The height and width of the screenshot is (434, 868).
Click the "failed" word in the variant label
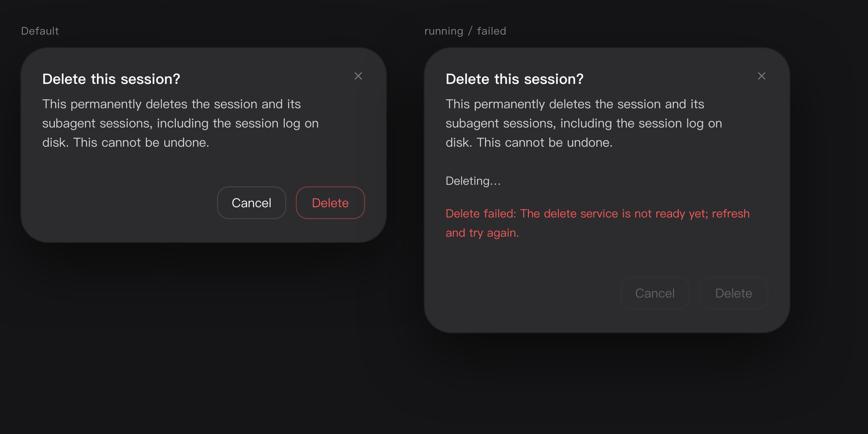tap(491, 31)
